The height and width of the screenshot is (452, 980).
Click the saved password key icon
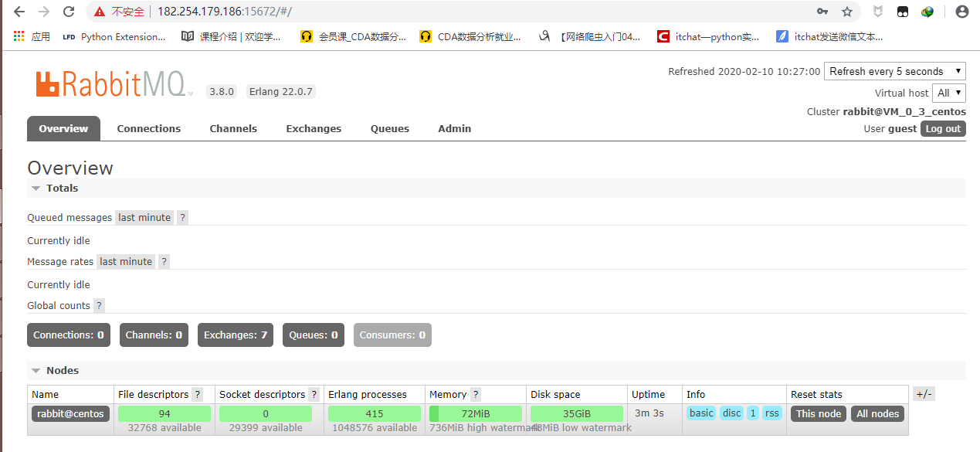coord(823,12)
